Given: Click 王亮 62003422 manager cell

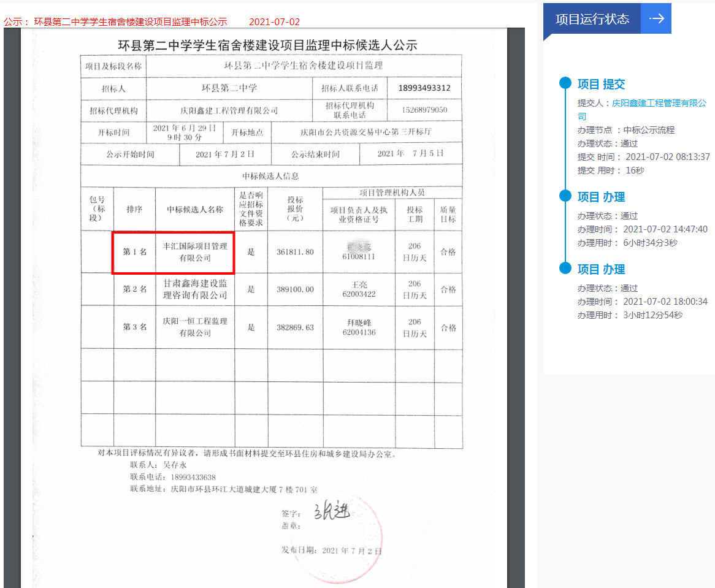Looking at the screenshot, I should point(359,289).
